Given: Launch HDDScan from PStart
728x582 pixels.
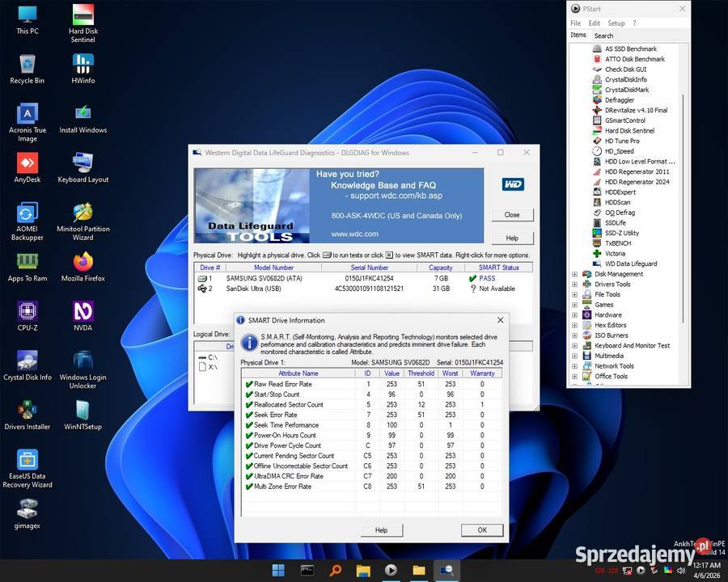Looking at the screenshot, I should coord(616,202).
